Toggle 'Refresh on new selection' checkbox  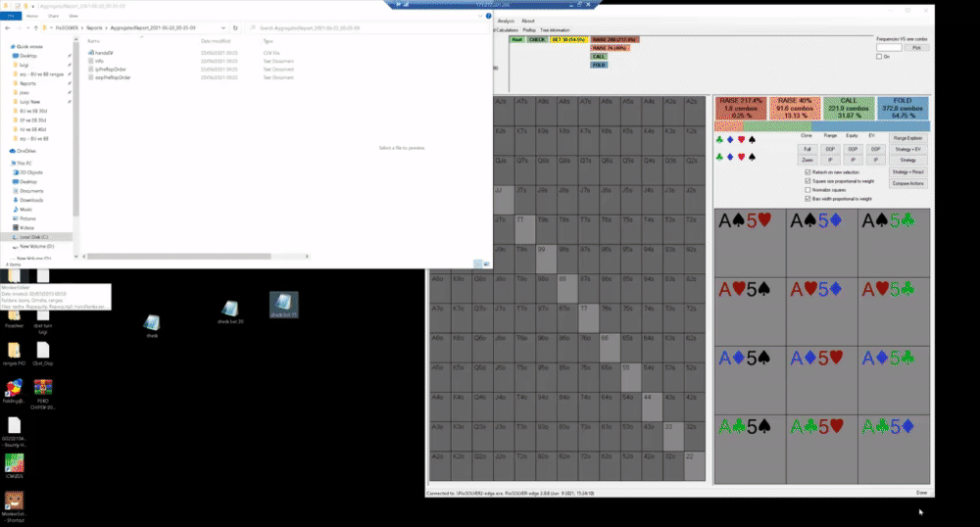[808, 172]
